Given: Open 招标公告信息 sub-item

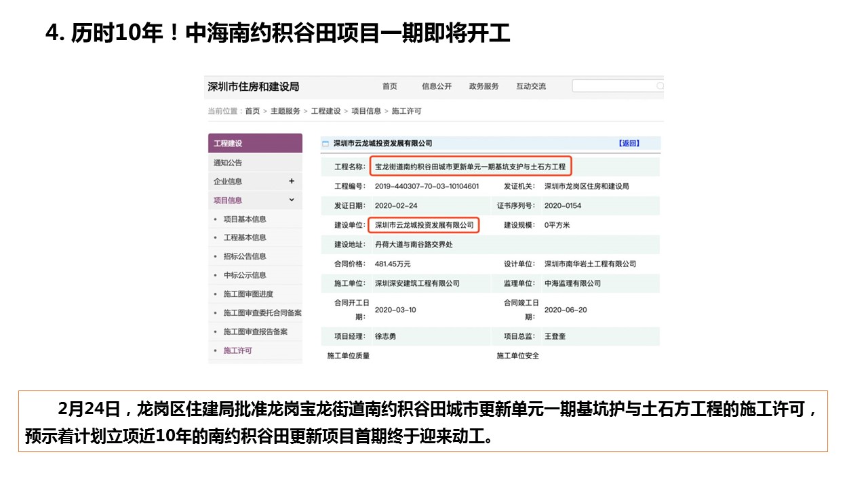Looking at the screenshot, I should click(245, 256).
